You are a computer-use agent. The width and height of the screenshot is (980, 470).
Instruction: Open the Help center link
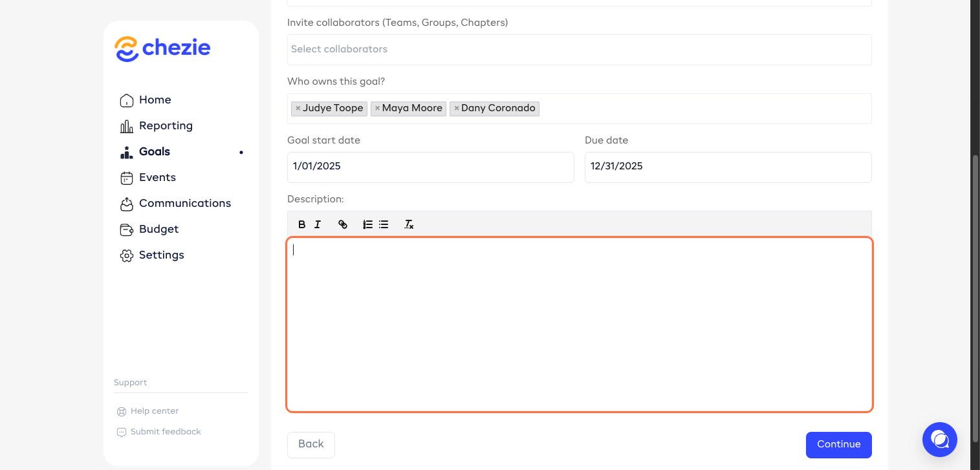pos(154,411)
